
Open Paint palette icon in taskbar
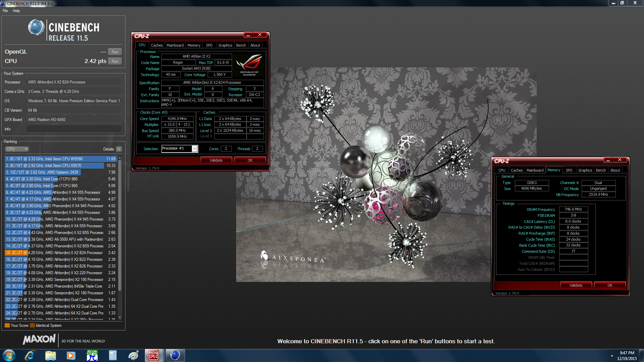(x=133, y=355)
